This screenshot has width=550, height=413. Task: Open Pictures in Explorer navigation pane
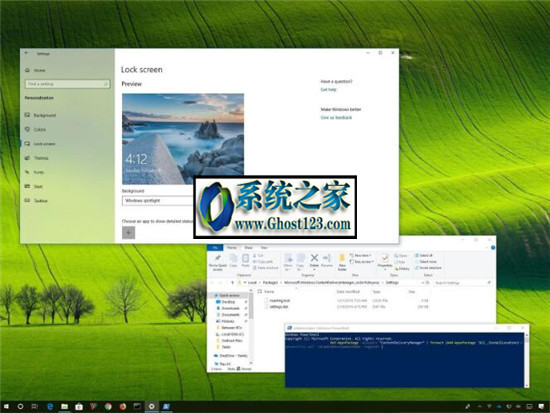point(226,321)
